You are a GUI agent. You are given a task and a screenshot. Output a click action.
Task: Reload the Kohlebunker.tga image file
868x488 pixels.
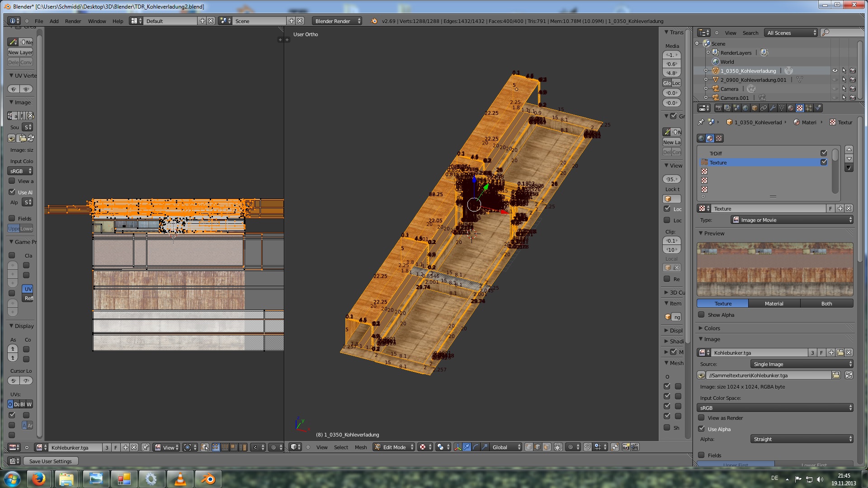point(849,375)
